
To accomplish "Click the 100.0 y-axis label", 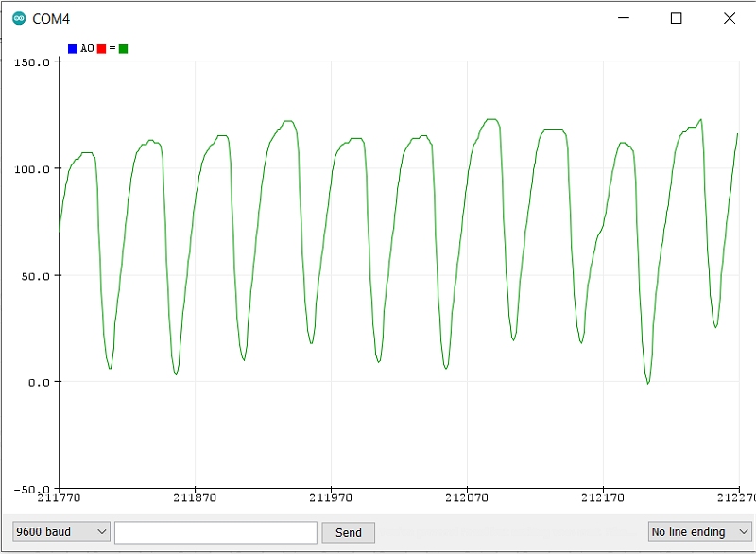I will [x=32, y=169].
